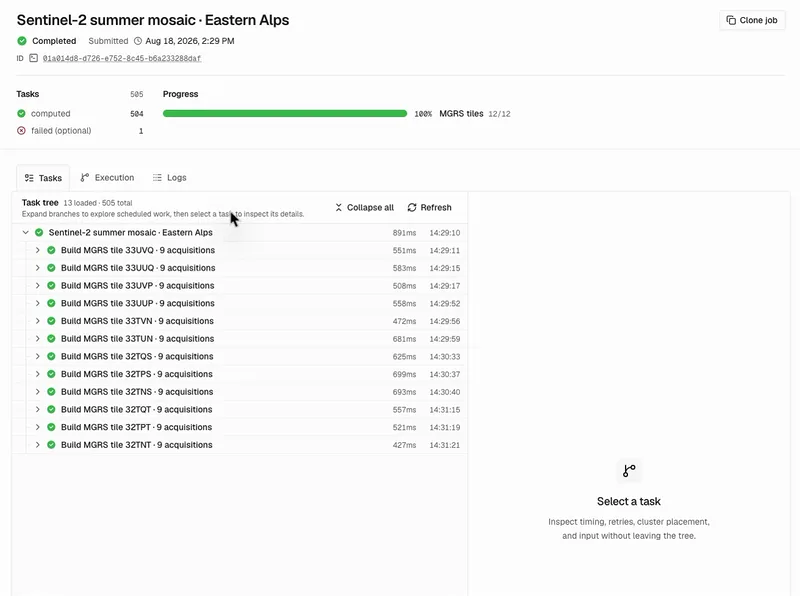Click timestamp 14:29:52 of tile 33UUP
This screenshot has height=596, width=800.
click(444, 304)
